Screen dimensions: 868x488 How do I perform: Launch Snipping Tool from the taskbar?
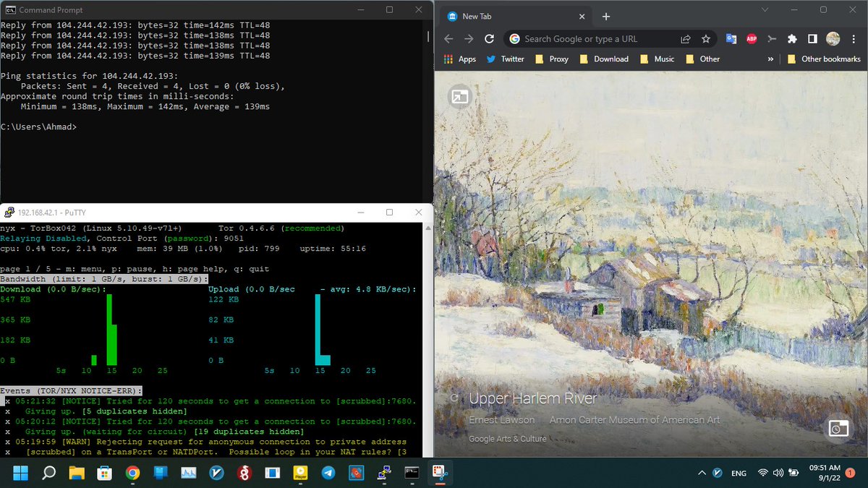tap(441, 474)
